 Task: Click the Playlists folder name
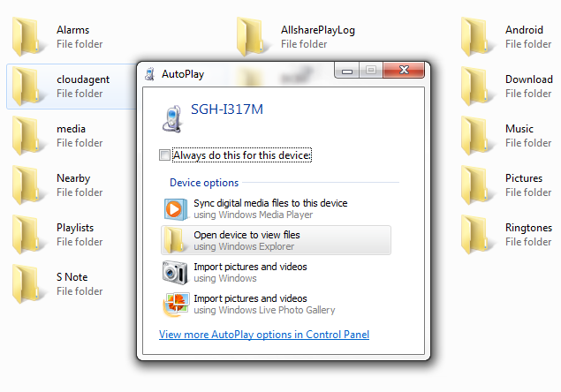click(x=75, y=228)
